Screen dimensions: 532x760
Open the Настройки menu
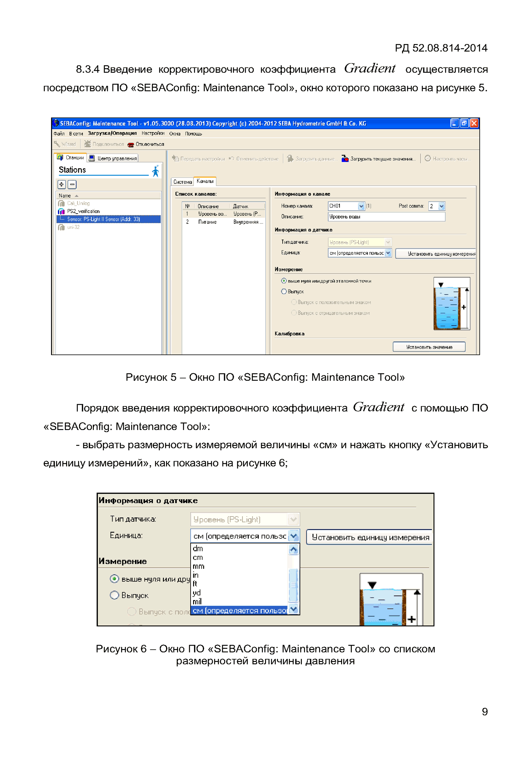153,133
